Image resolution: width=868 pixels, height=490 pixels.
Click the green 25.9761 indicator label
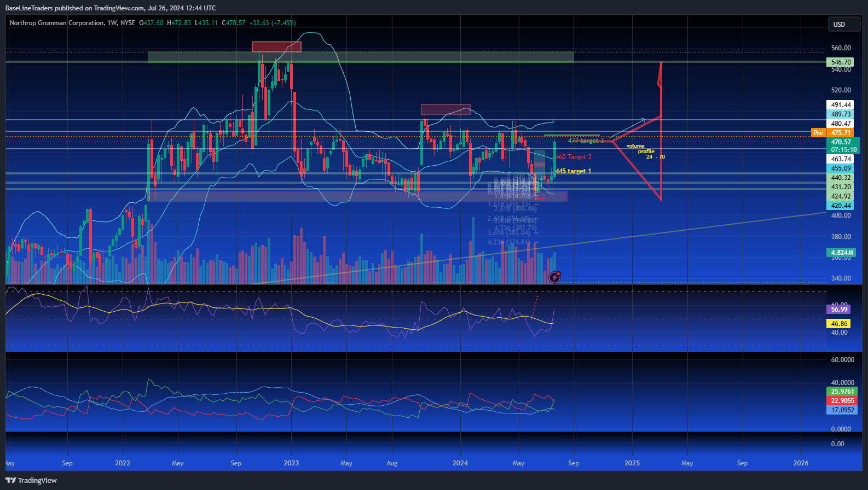tap(841, 392)
